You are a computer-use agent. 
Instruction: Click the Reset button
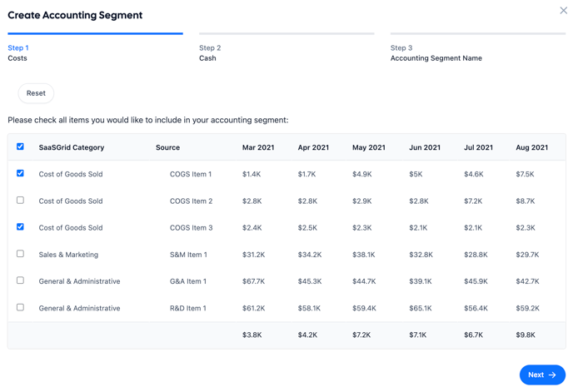point(36,93)
